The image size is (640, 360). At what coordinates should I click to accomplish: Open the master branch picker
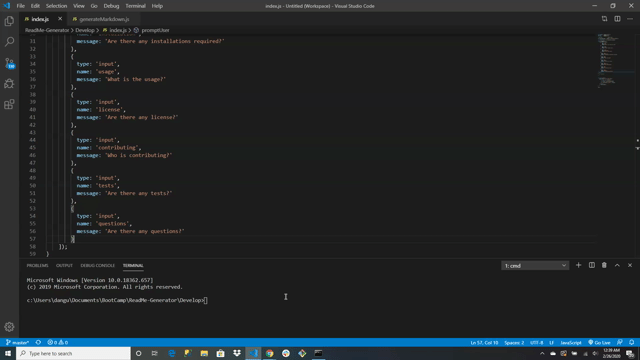tap(17, 342)
